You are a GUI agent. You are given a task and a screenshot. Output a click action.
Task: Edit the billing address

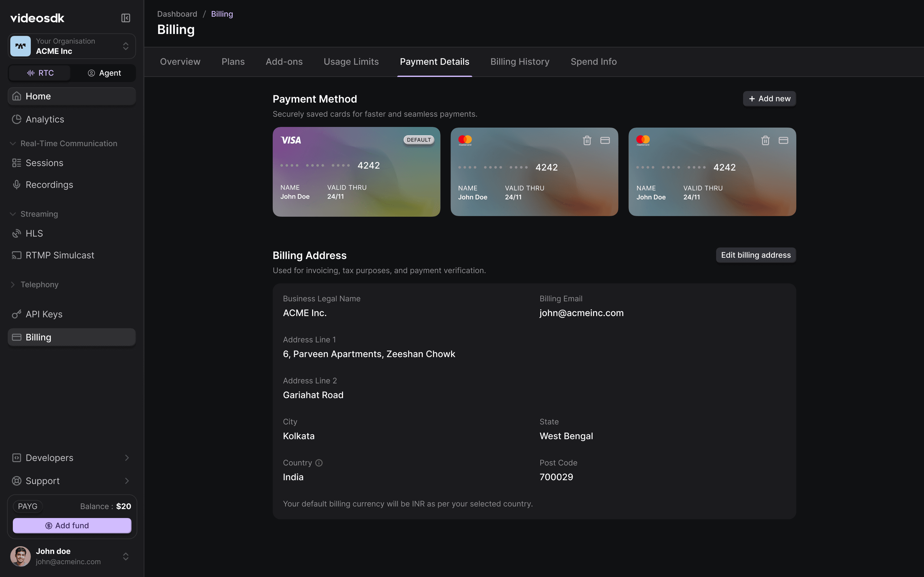point(755,255)
